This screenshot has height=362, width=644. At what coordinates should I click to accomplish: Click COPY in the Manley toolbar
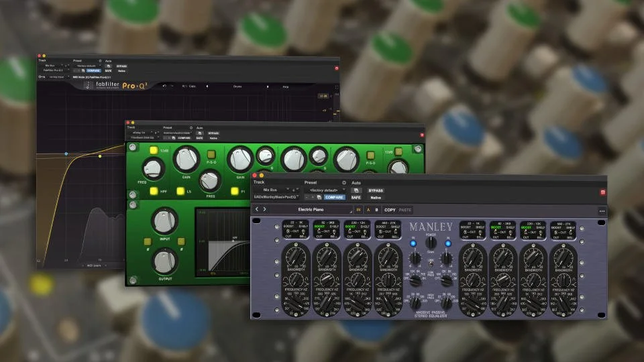coord(390,210)
